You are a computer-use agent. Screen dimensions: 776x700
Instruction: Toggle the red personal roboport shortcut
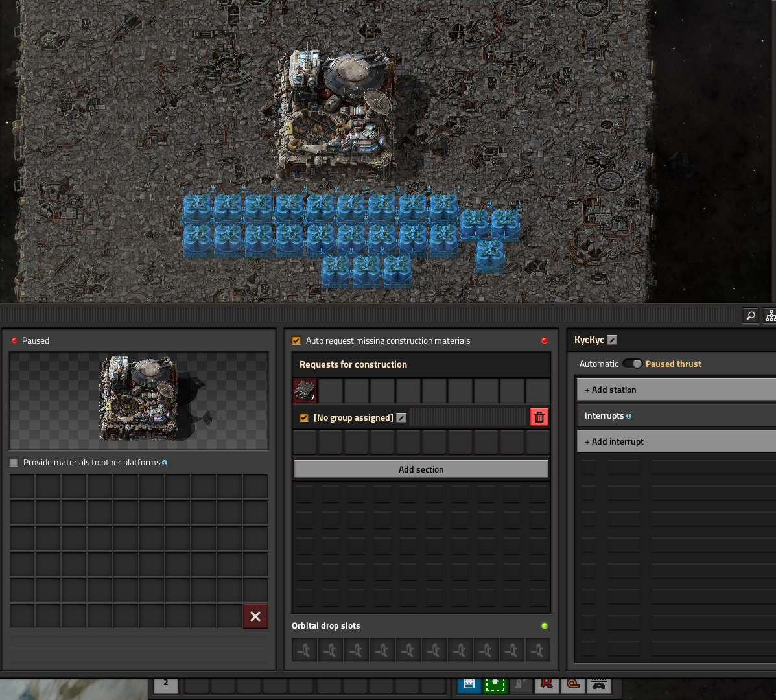pyautogui.click(x=547, y=684)
